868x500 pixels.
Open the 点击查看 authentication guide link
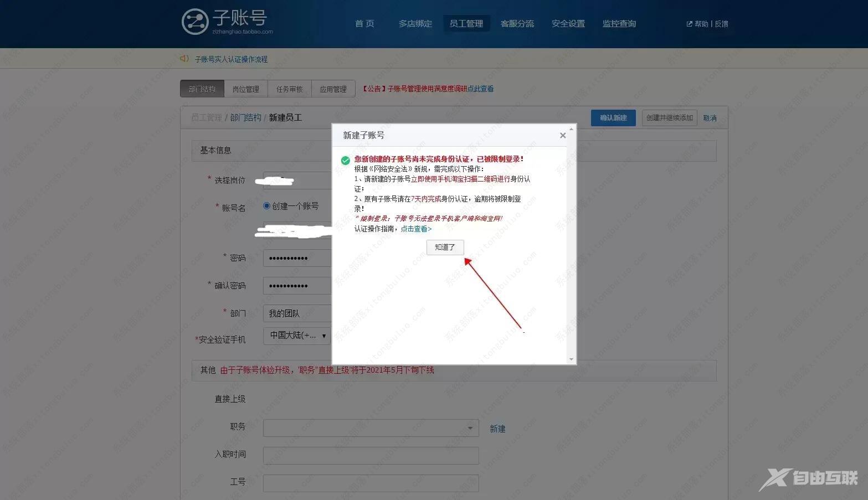[415, 228]
